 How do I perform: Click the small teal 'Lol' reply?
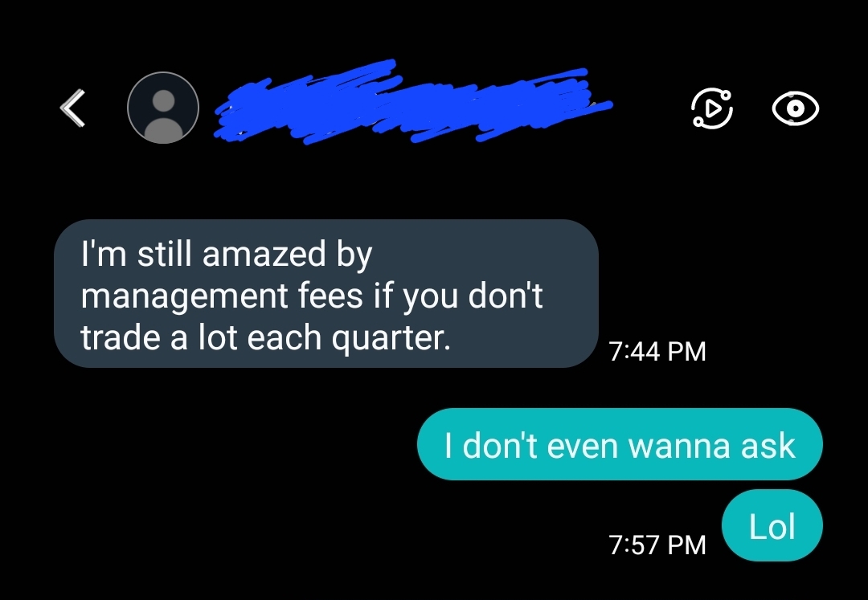coord(772,525)
